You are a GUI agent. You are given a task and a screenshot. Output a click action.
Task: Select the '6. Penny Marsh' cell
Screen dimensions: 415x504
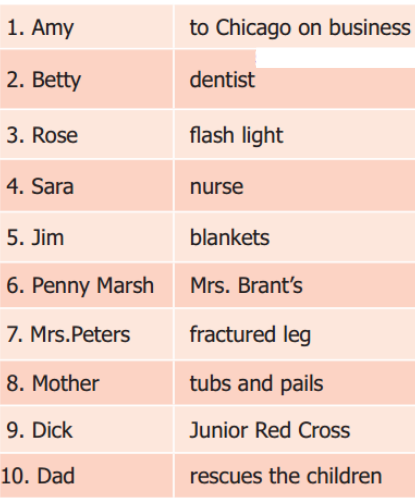(86, 285)
